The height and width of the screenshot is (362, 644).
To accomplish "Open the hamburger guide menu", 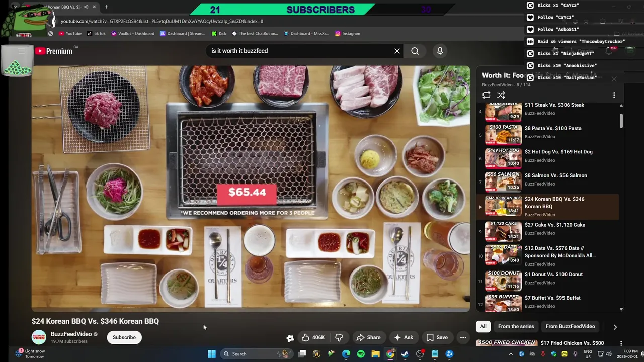I will pyautogui.click(x=22, y=51).
